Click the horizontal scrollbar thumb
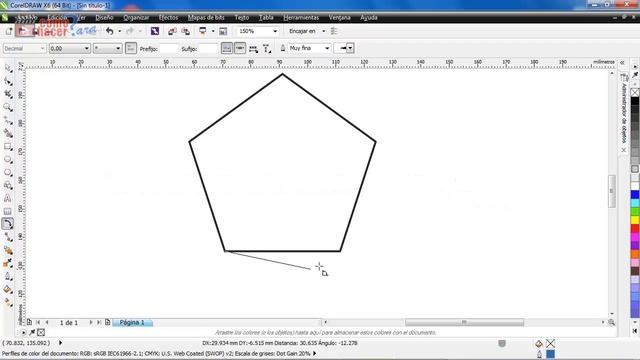640x360 pixels. [x=464, y=322]
